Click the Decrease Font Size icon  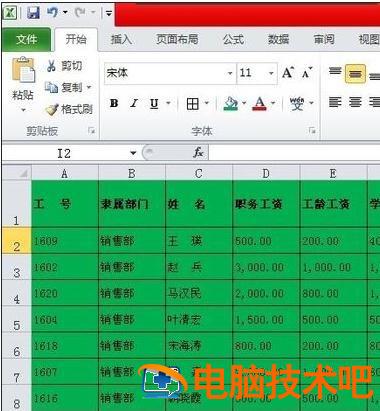(307, 73)
